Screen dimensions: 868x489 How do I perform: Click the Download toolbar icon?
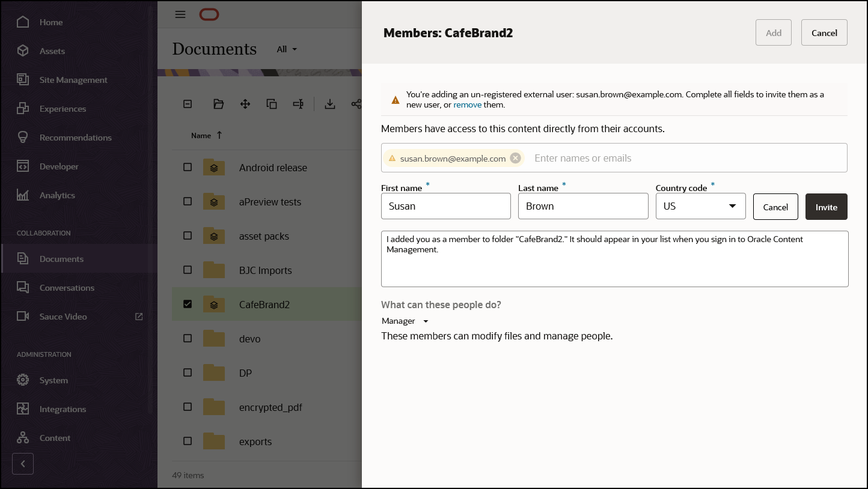(329, 104)
